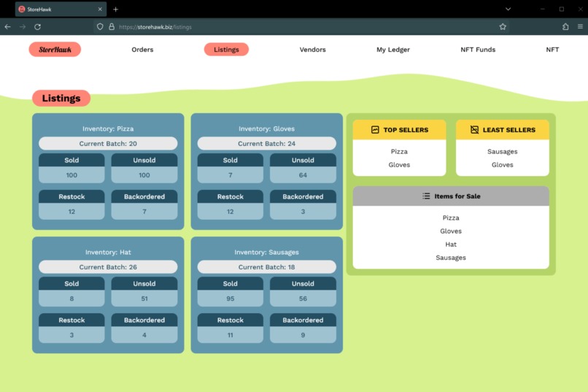Open the browser hamburger menu
Screen dimensions: 588x392
point(580,26)
